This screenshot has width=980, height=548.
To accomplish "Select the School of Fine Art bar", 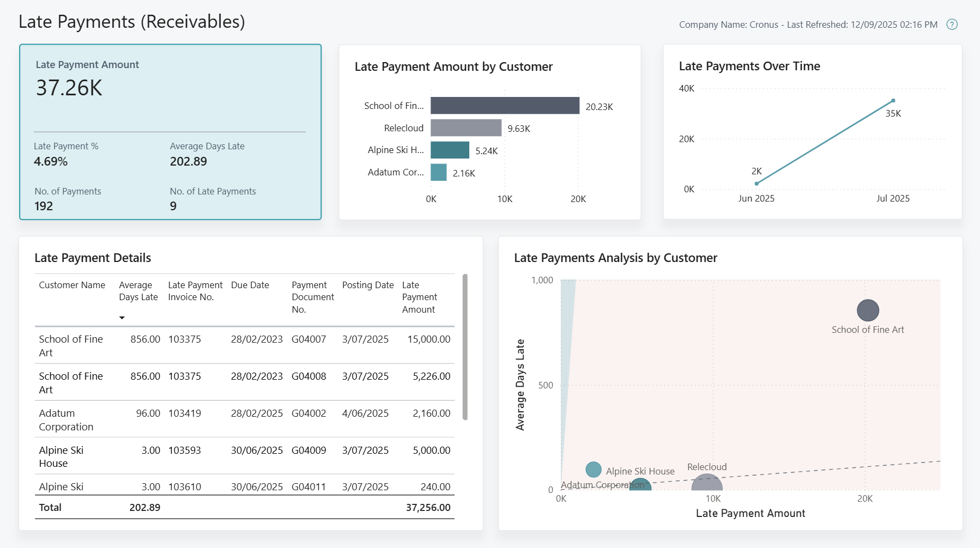I will [x=504, y=105].
